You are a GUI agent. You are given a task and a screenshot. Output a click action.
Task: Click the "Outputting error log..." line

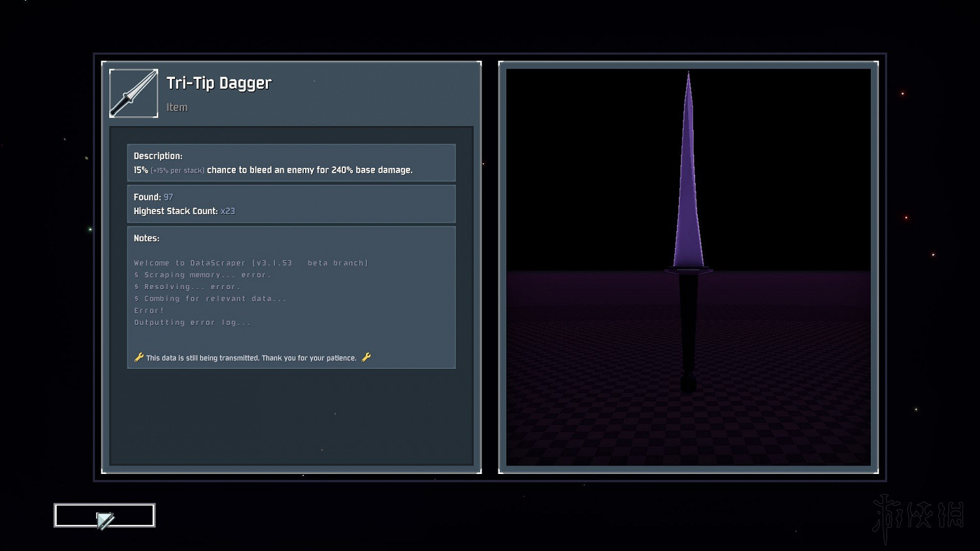click(192, 323)
